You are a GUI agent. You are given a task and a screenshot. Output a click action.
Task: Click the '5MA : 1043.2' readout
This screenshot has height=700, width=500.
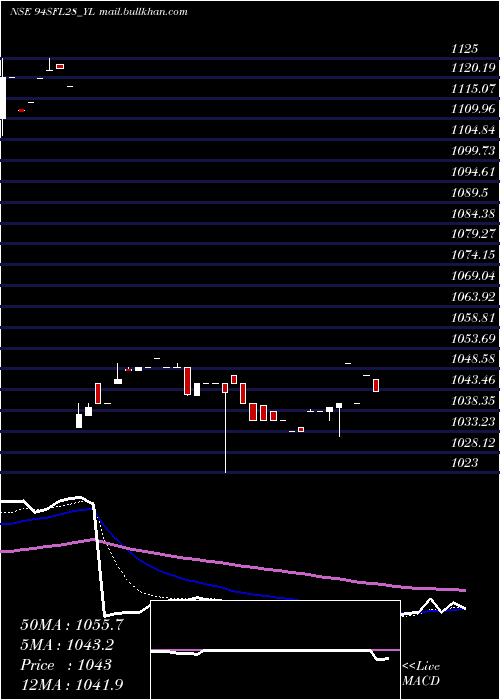(67, 645)
